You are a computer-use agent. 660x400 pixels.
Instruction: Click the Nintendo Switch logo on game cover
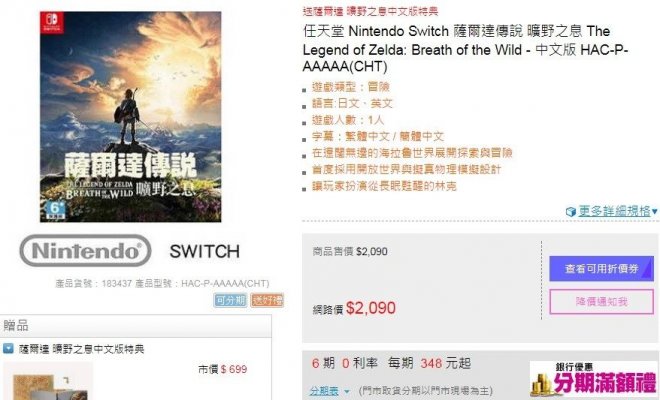pyautogui.click(x=53, y=23)
